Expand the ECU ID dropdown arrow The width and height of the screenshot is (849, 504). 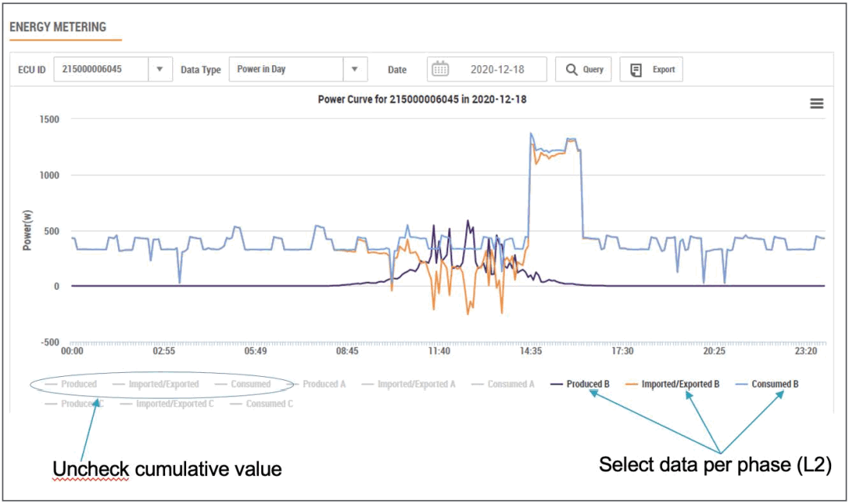point(160,69)
